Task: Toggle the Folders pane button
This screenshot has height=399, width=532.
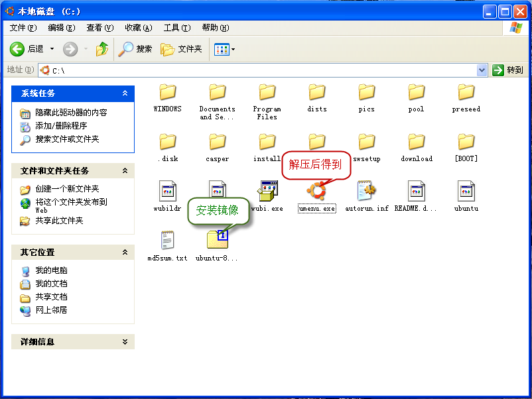Action: pyautogui.click(x=181, y=49)
